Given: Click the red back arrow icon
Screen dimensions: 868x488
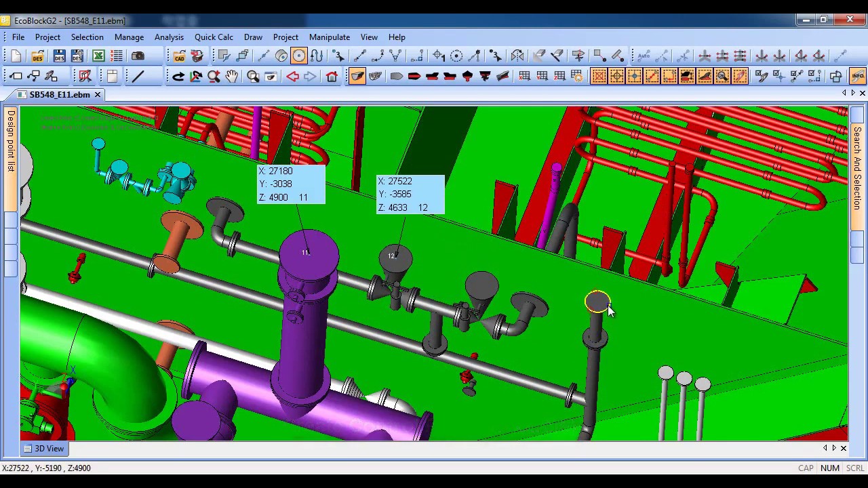Looking at the screenshot, I should (x=292, y=76).
